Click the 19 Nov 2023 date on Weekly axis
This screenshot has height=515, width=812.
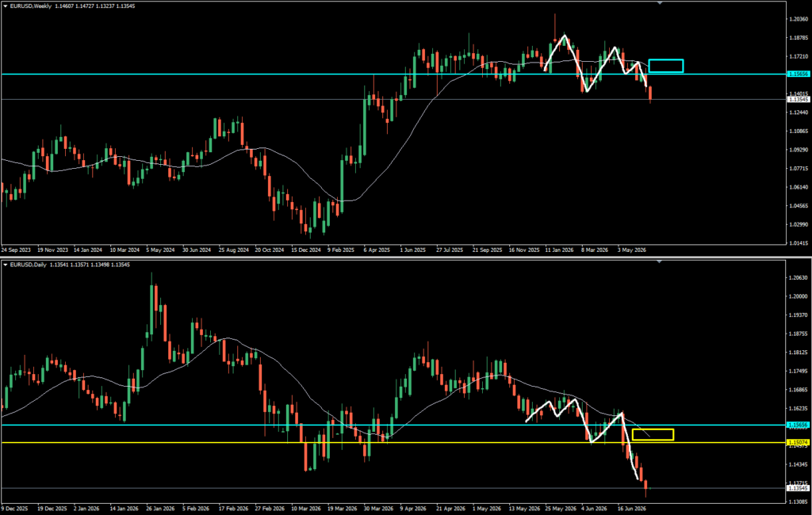click(x=52, y=250)
